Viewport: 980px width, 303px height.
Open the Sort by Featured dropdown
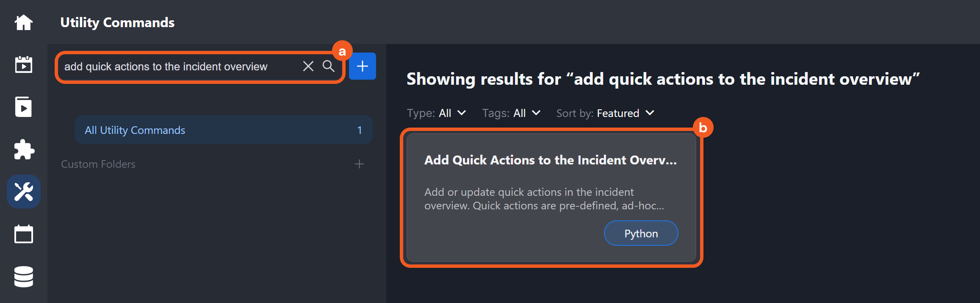[605, 113]
